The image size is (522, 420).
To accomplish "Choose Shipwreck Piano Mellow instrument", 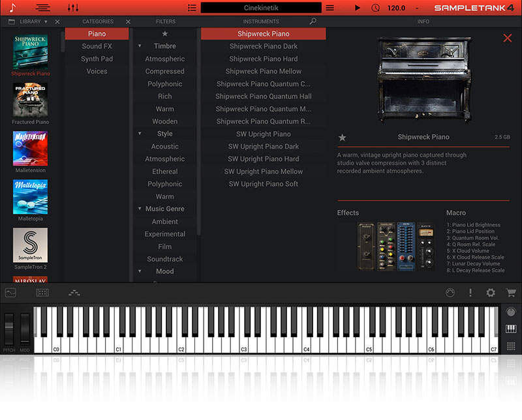I will [x=263, y=71].
